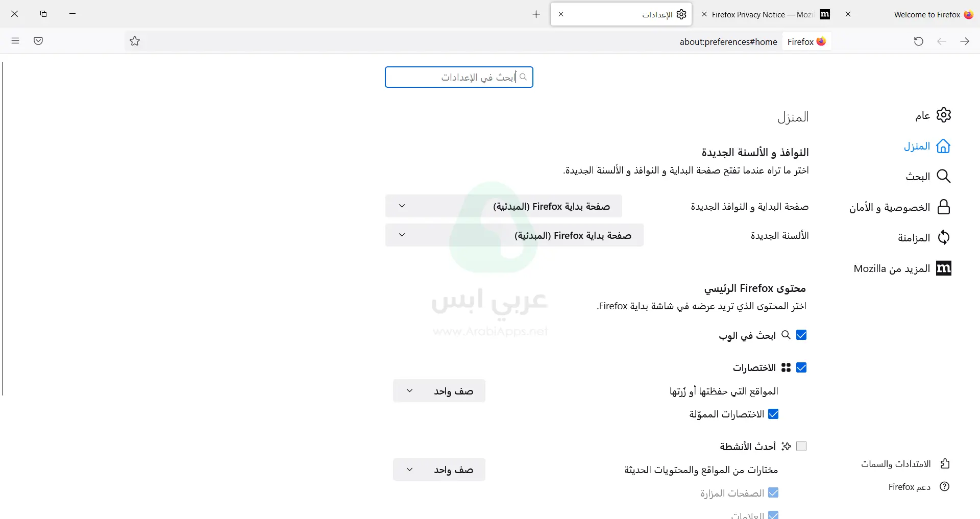This screenshot has height=519, width=980.
Task: Click the Reload page button
Action: pyautogui.click(x=919, y=41)
